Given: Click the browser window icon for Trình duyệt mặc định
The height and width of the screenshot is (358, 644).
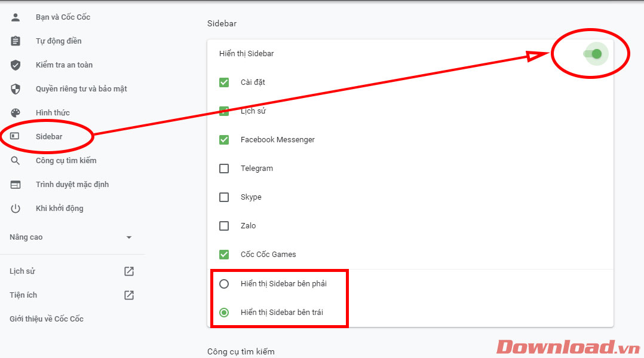Looking at the screenshot, I should (x=16, y=185).
